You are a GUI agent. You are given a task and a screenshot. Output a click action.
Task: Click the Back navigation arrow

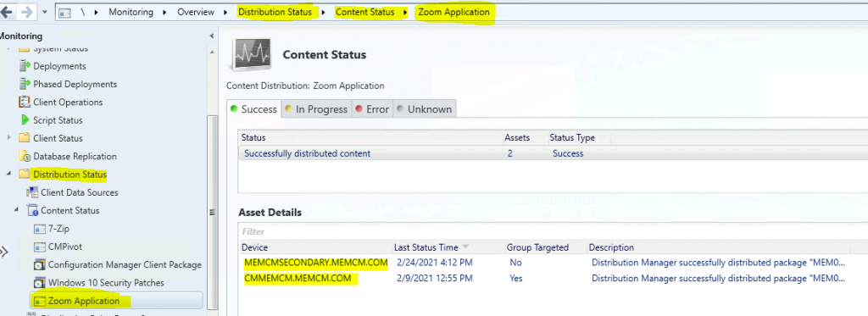pos(6,12)
